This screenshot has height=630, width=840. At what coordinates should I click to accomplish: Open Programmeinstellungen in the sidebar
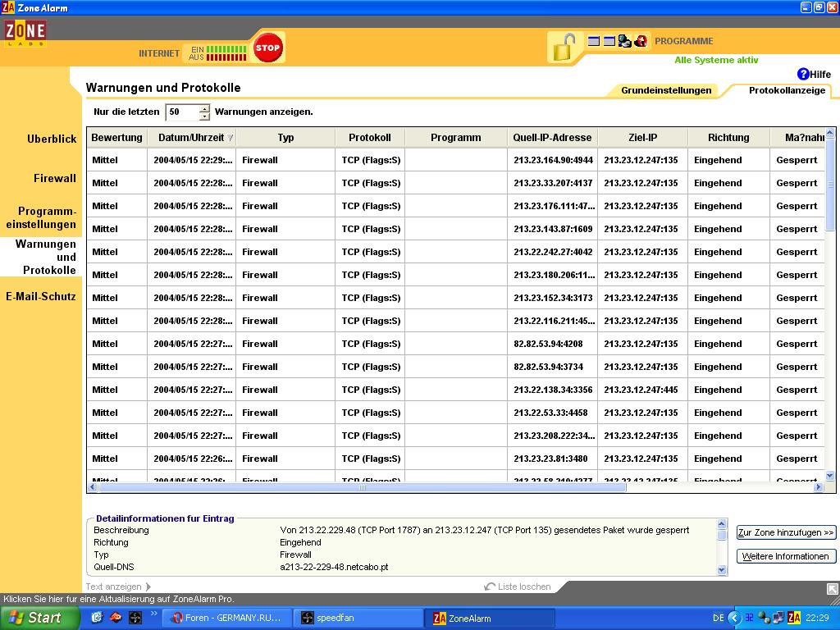[41, 217]
